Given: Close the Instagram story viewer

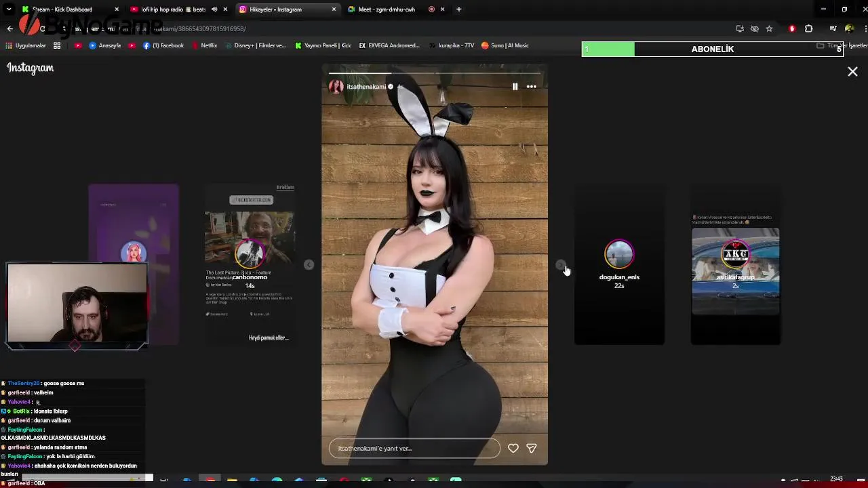Looking at the screenshot, I should (x=852, y=72).
